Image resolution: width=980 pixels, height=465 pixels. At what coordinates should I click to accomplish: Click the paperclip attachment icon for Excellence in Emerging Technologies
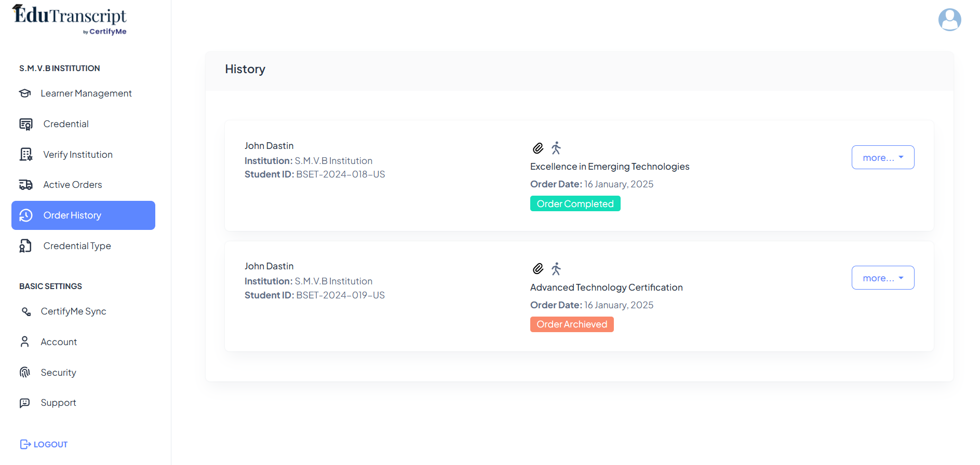[538, 148]
